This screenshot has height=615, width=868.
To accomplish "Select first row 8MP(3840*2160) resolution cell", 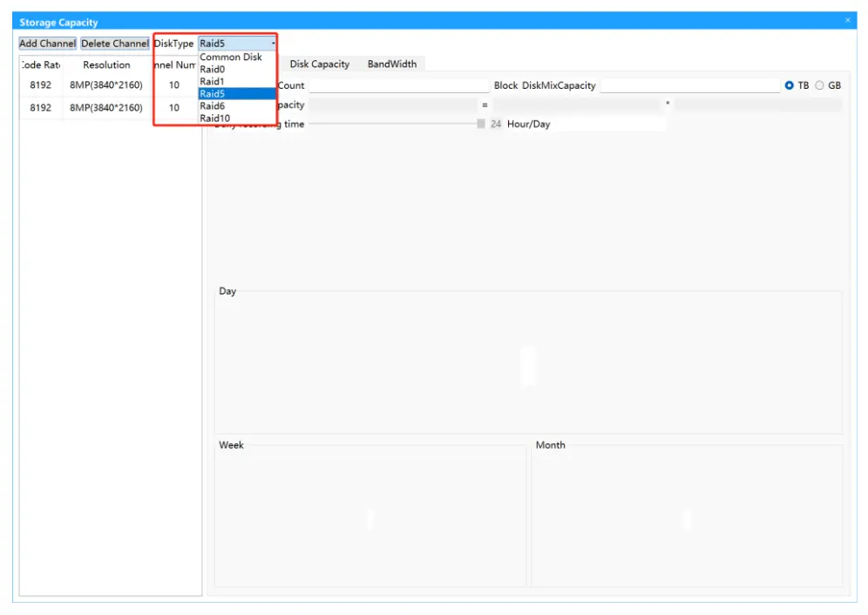I will tap(106, 84).
